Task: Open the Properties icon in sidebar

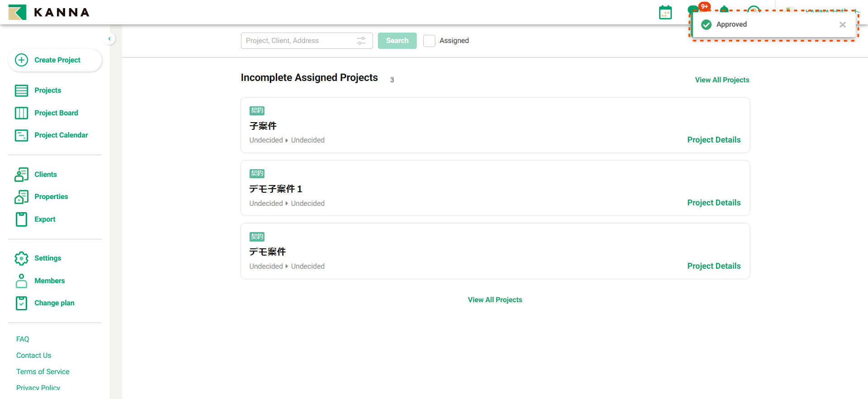Action: click(21, 197)
